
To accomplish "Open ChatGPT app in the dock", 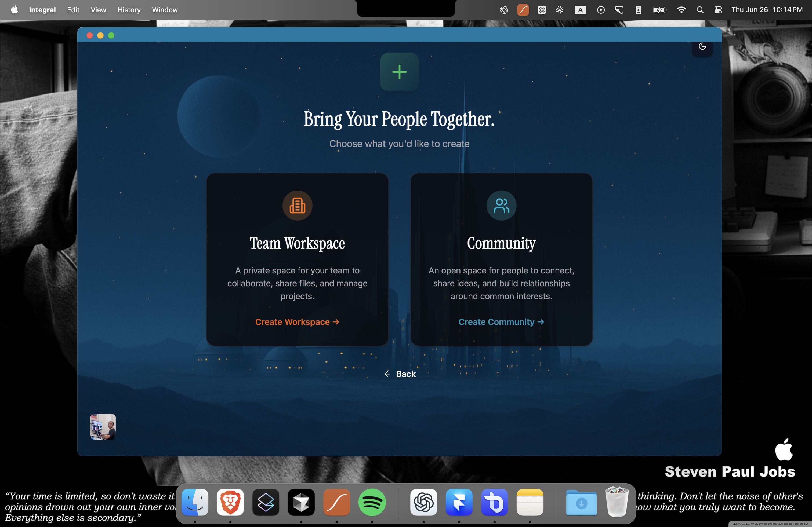I will click(x=423, y=502).
